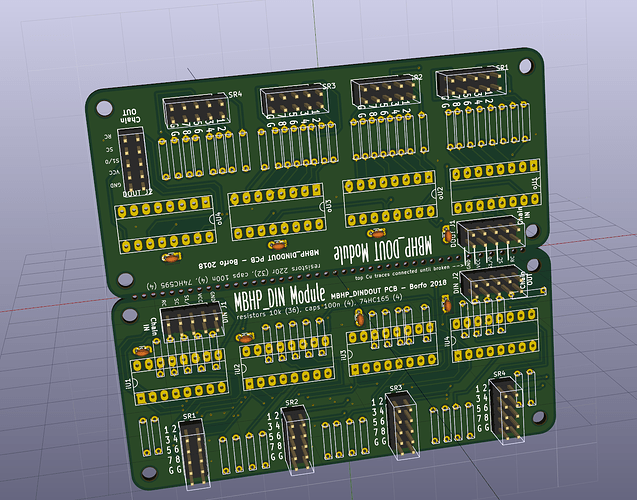Select the SR1 pin header on DOUT board
637x500 pixels.
click(472, 82)
